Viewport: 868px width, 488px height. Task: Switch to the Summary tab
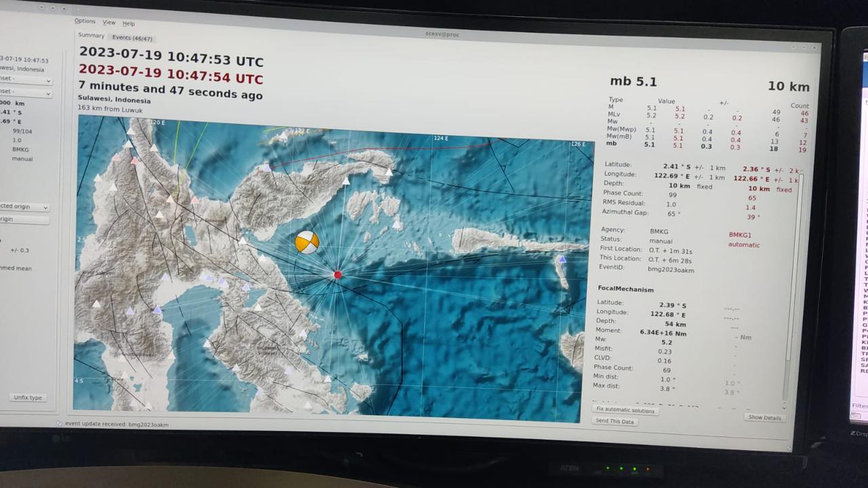point(91,36)
